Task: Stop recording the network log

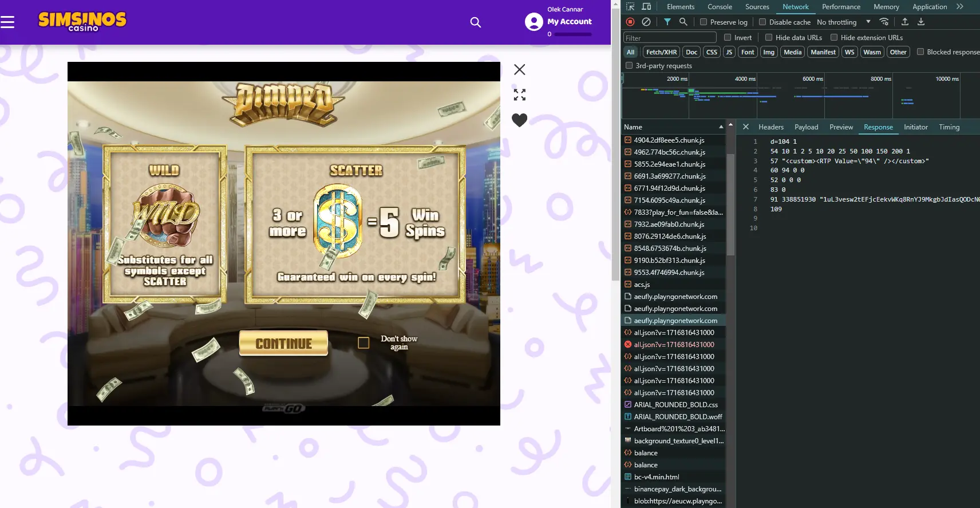Action: click(x=630, y=22)
